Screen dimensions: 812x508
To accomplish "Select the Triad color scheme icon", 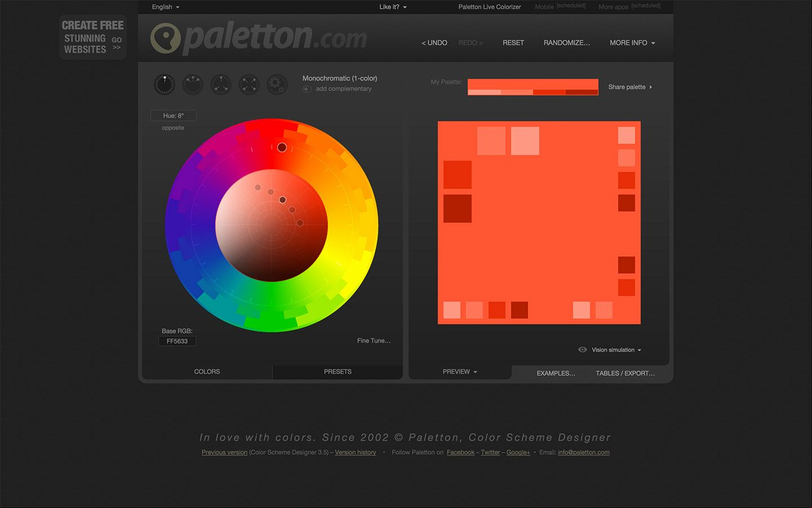I will (221, 85).
